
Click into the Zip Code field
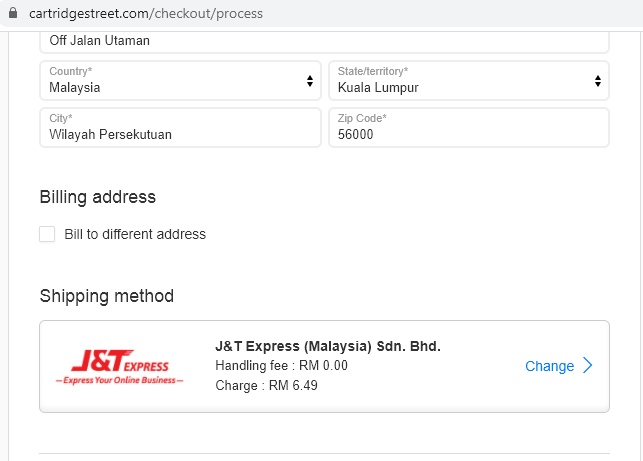click(x=469, y=128)
